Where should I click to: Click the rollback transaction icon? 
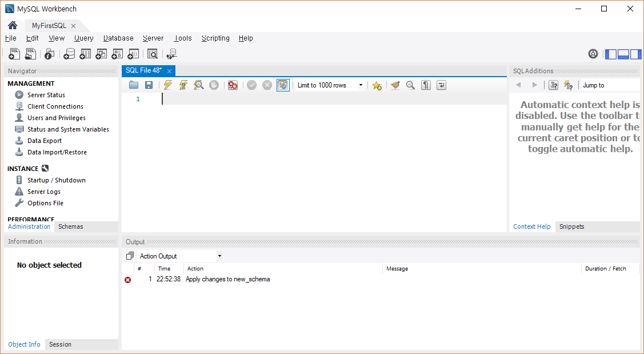point(267,85)
